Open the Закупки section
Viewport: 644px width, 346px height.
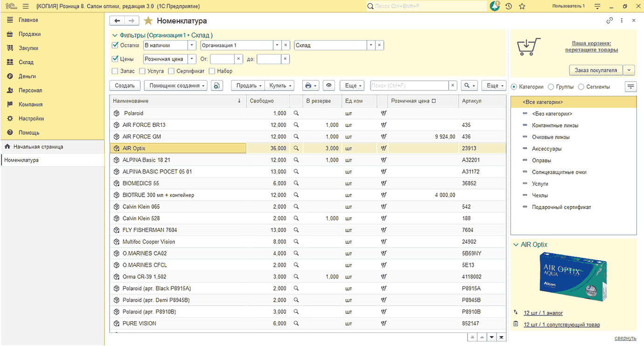point(28,48)
